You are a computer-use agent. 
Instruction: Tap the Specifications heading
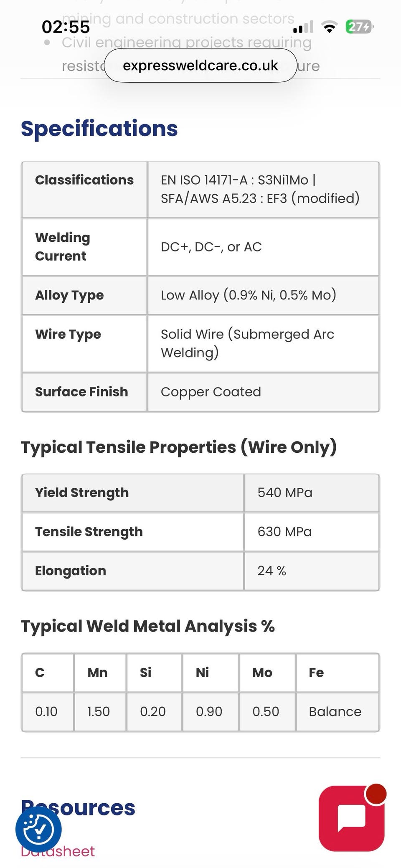tap(99, 129)
